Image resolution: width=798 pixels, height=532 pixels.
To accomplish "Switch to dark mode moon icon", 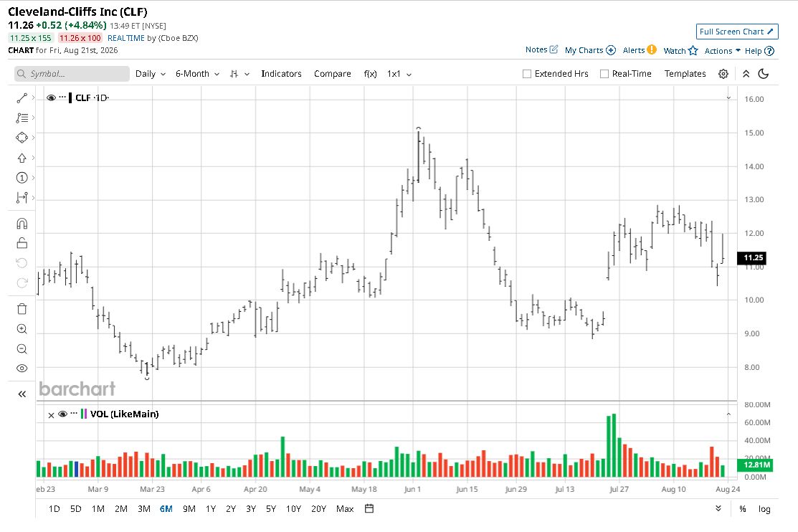I will point(764,74).
